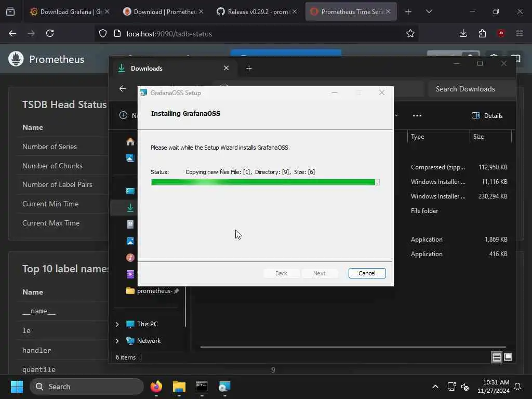Open Documents in Explorer sidebar

click(x=130, y=224)
